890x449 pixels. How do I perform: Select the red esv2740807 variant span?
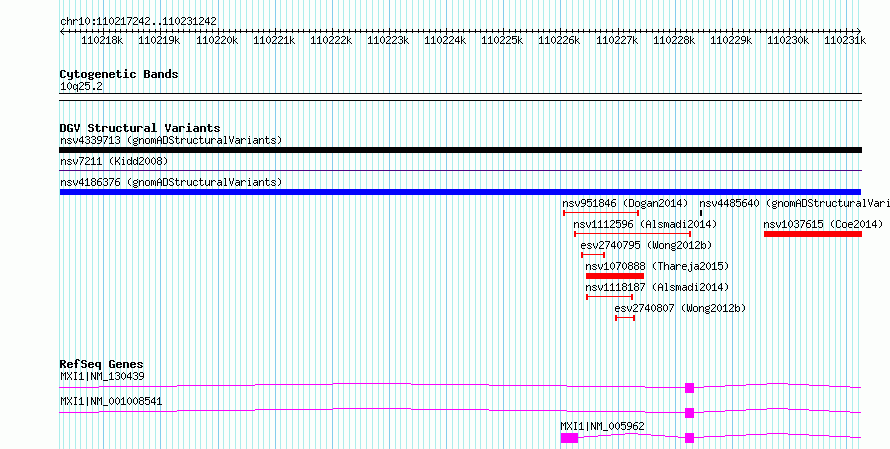(625, 318)
